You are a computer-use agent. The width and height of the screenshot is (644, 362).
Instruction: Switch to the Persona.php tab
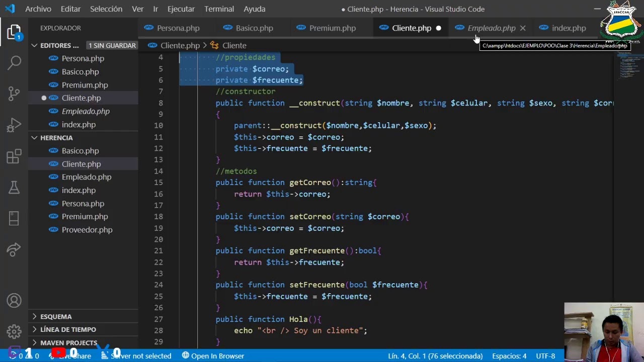point(178,28)
